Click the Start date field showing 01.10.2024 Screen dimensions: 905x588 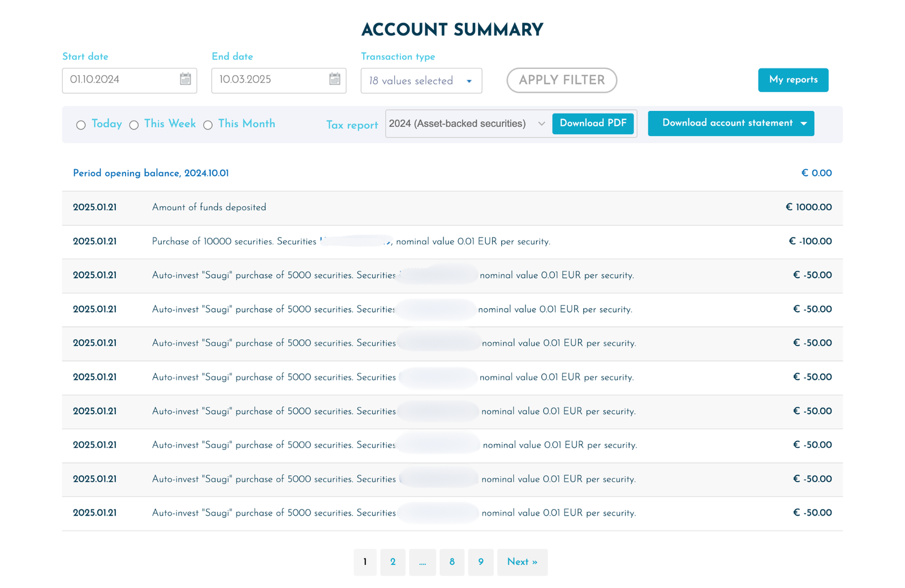(x=130, y=80)
